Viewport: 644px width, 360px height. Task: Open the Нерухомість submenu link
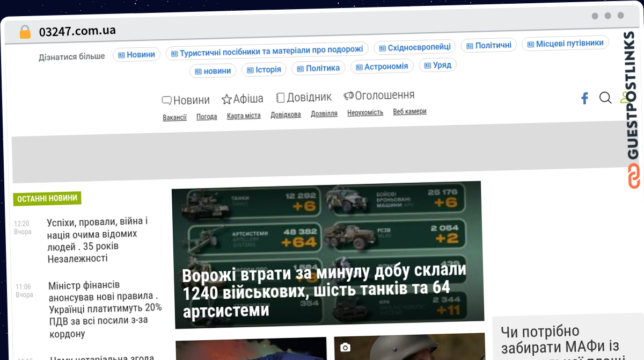tap(365, 112)
